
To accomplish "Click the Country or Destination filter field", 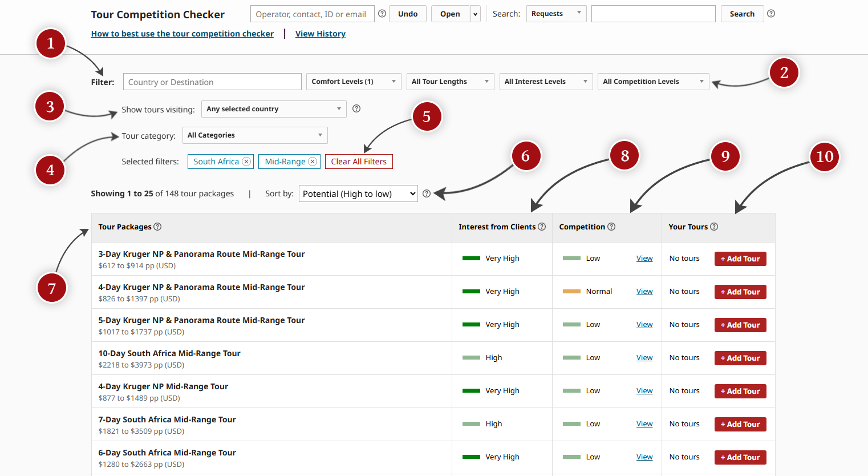I will coord(212,82).
